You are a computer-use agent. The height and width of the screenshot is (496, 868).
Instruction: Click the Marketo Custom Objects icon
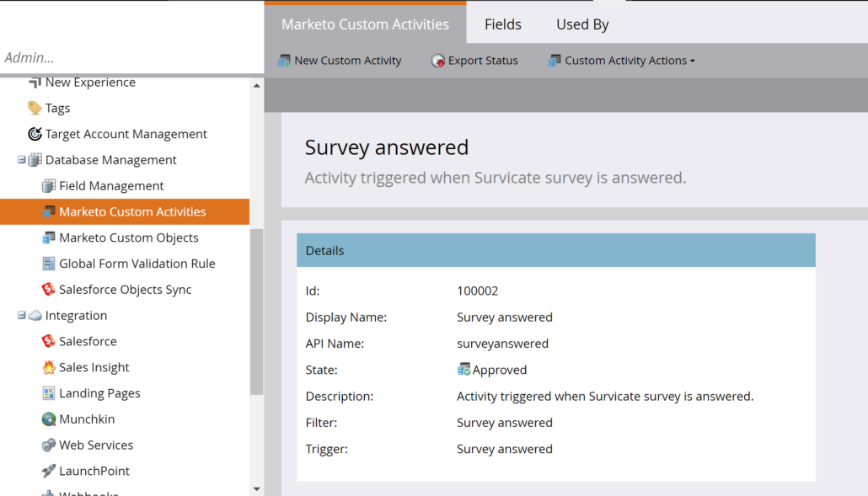(x=49, y=237)
